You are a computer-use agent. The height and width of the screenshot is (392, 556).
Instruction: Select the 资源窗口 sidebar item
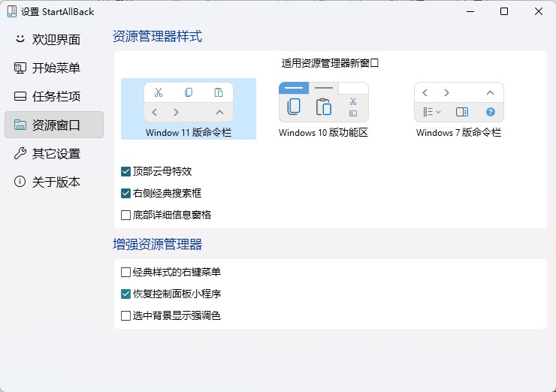tap(54, 125)
